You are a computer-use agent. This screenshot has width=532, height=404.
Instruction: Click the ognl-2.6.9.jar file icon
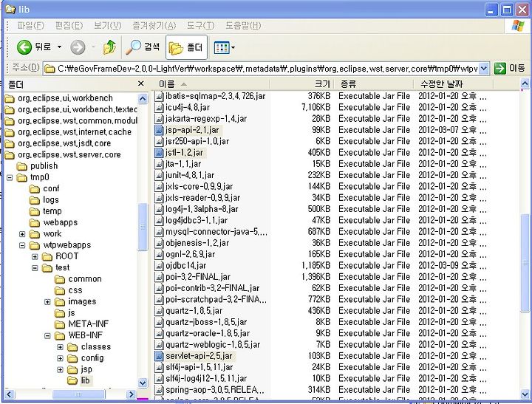tap(159, 254)
